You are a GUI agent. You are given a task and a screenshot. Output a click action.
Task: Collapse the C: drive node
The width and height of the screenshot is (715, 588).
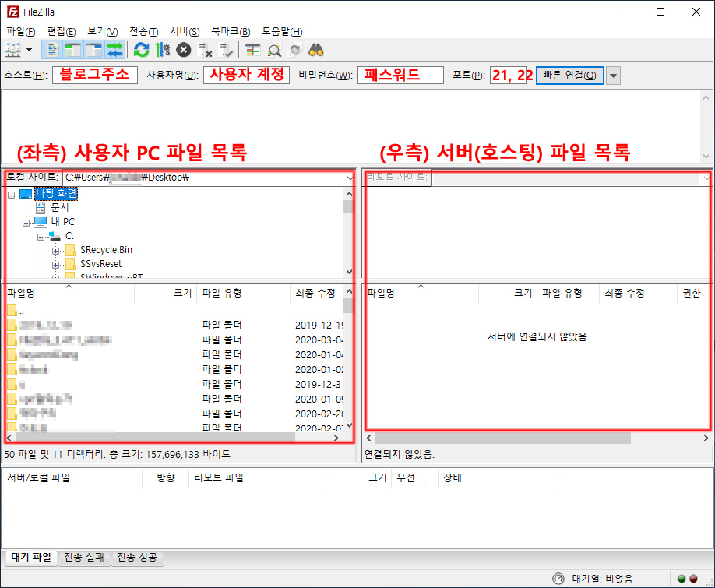click(41, 237)
